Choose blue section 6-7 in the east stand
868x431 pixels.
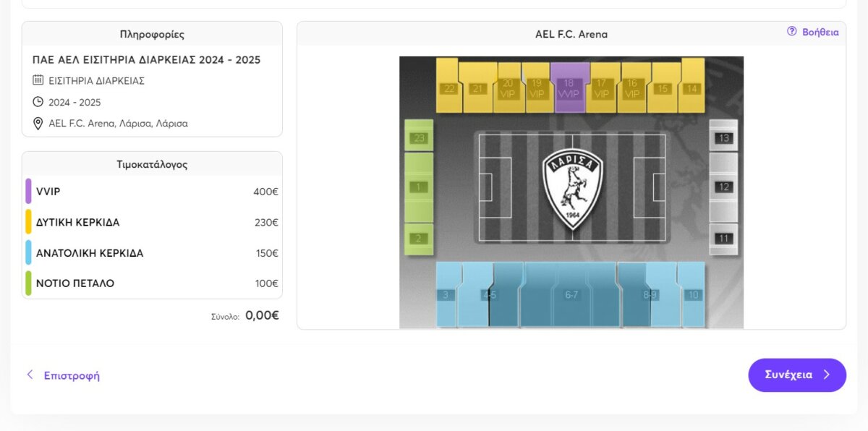coord(571,295)
